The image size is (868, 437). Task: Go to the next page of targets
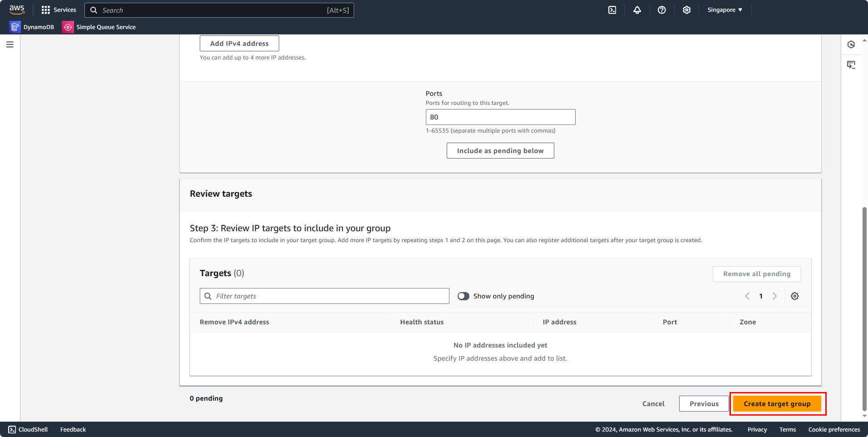(x=774, y=296)
